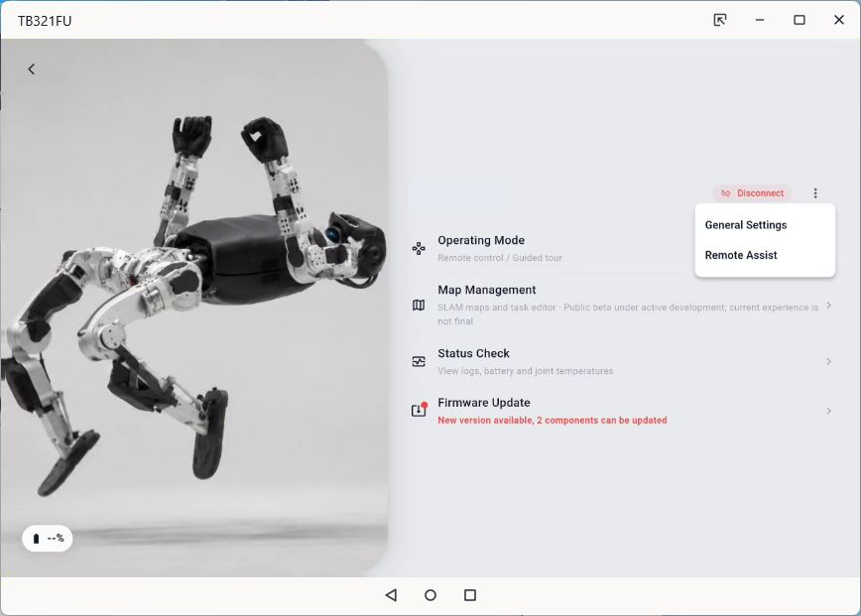This screenshot has width=861, height=616.
Task: Open Map Management
Action: (x=622, y=306)
